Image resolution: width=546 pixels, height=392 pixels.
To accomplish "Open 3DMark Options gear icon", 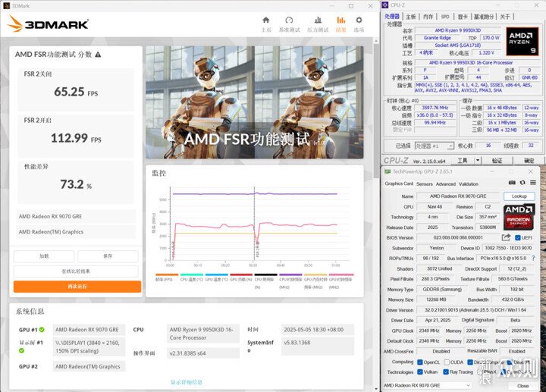I will [x=359, y=20].
